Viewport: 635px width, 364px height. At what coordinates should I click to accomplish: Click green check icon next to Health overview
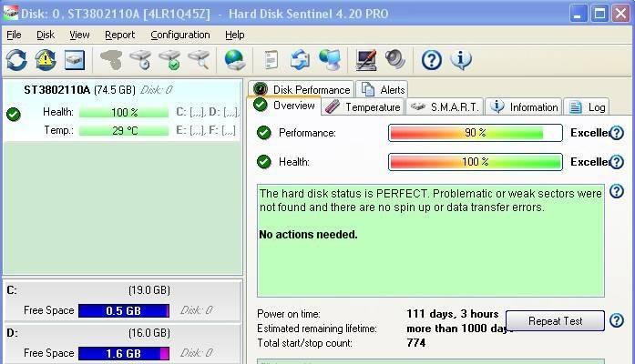[x=263, y=162]
